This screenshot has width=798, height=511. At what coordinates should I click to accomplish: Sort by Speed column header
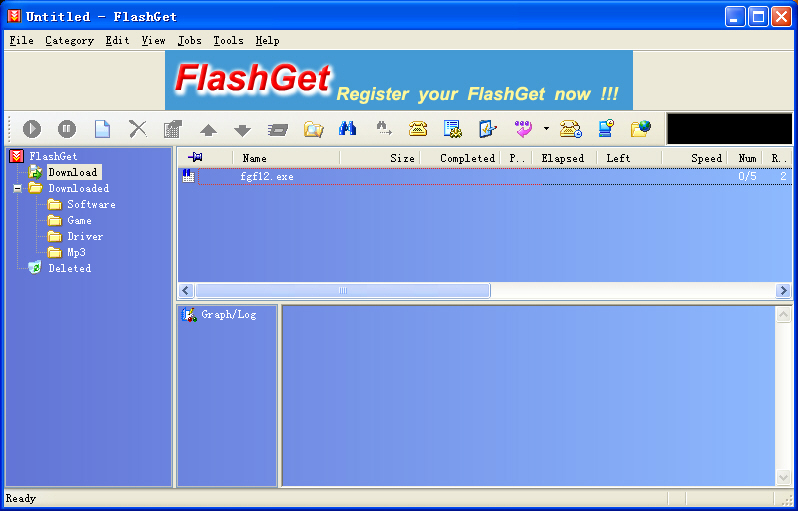tap(694, 158)
